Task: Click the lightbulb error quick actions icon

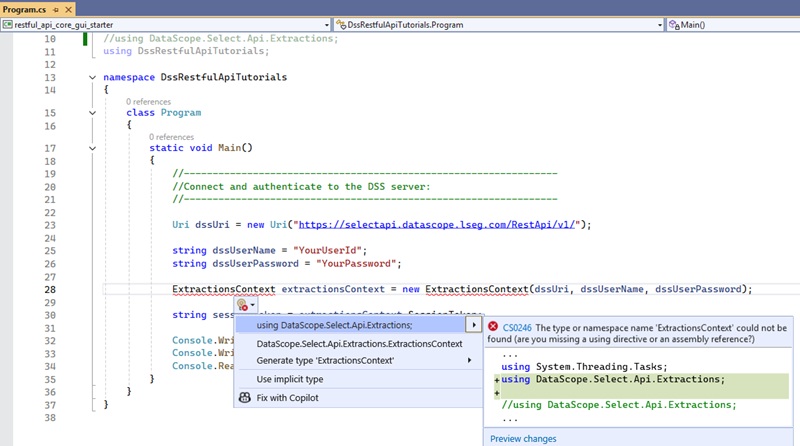Action: 242,305
